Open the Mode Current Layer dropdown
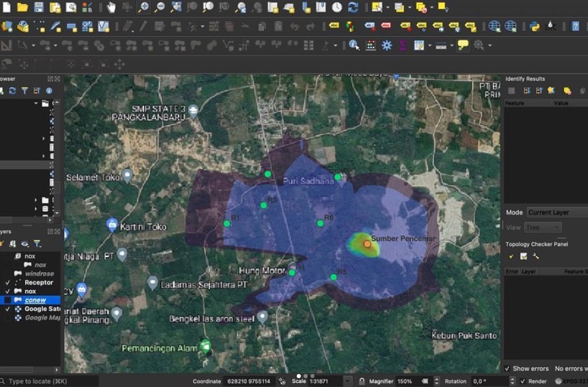The width and height of the screenshot is (588, 387). 557,212
